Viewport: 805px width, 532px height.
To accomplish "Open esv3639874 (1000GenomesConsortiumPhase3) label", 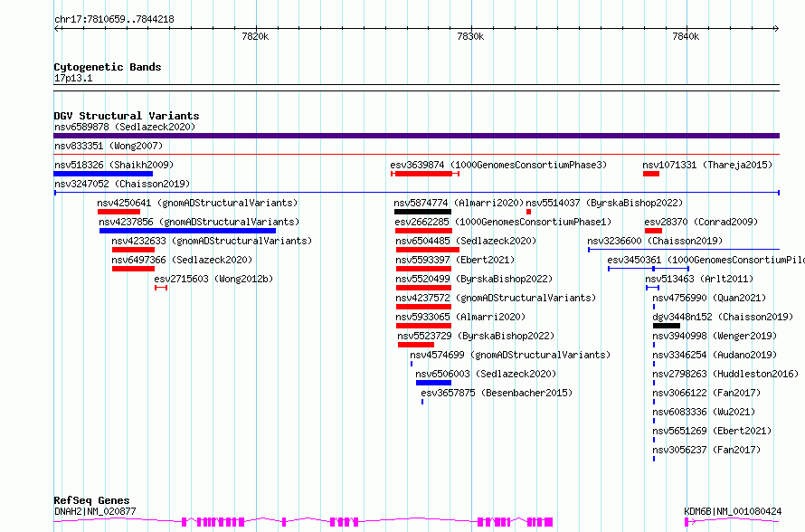I will [x=498, y=165].
